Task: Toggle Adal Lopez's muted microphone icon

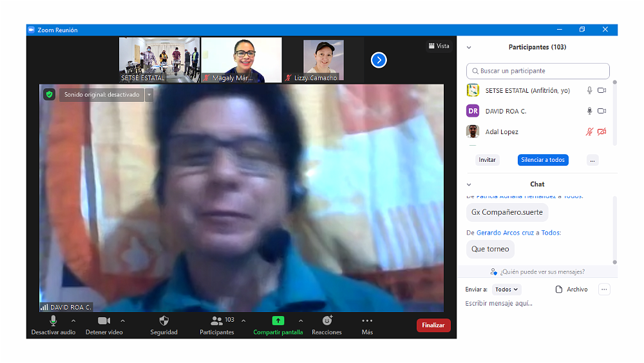Action: [589, 132]
